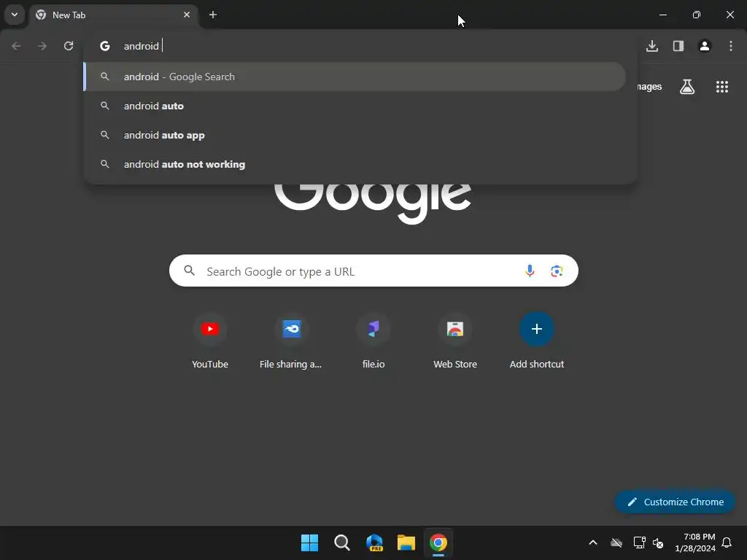This screenshot has height=560, width=747.
Task: Open Chrome three-dot menu
Action: [731, 46]
